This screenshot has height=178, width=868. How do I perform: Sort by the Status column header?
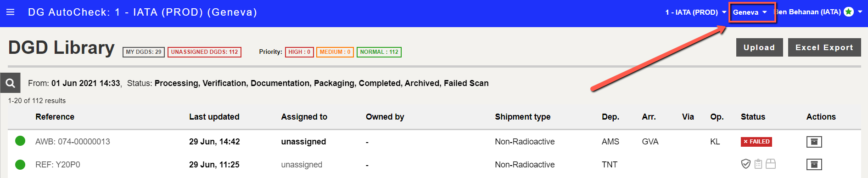753,117
